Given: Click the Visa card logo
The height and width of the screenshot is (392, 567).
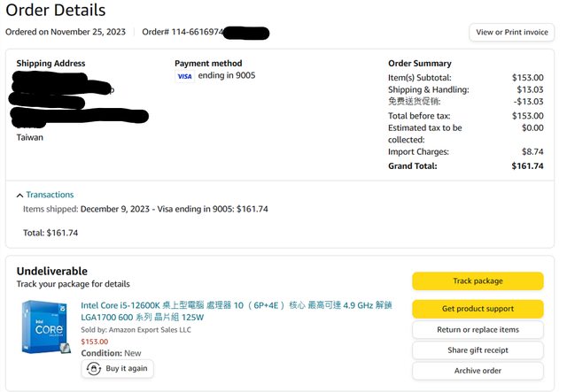Looking at the screenshot, I should [184, 77].
